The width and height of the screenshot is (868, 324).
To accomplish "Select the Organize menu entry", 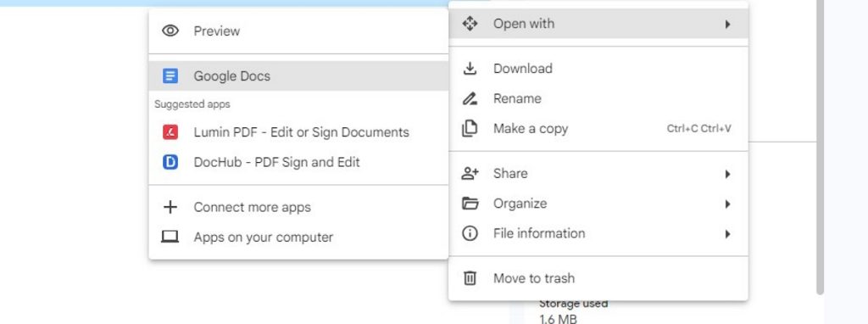I will pos(598,204).
